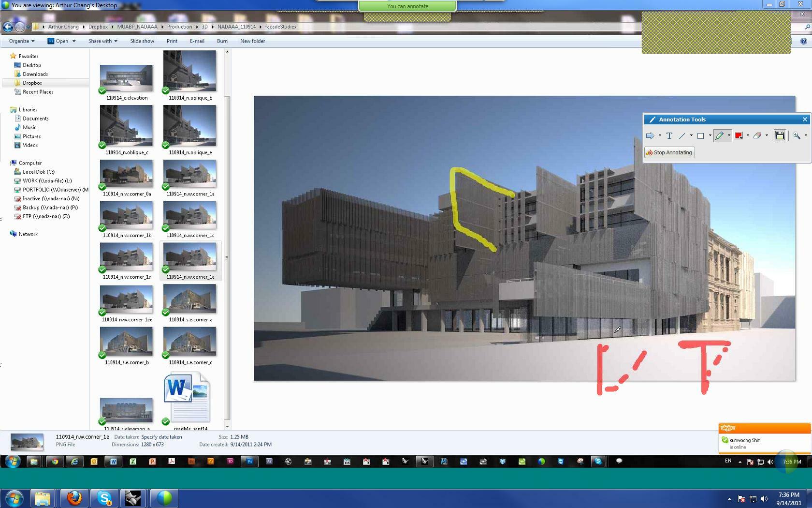Click Burn in the Explorer toolbar
This screenshot has width=812, height=508.
click(x=222, y=41)
